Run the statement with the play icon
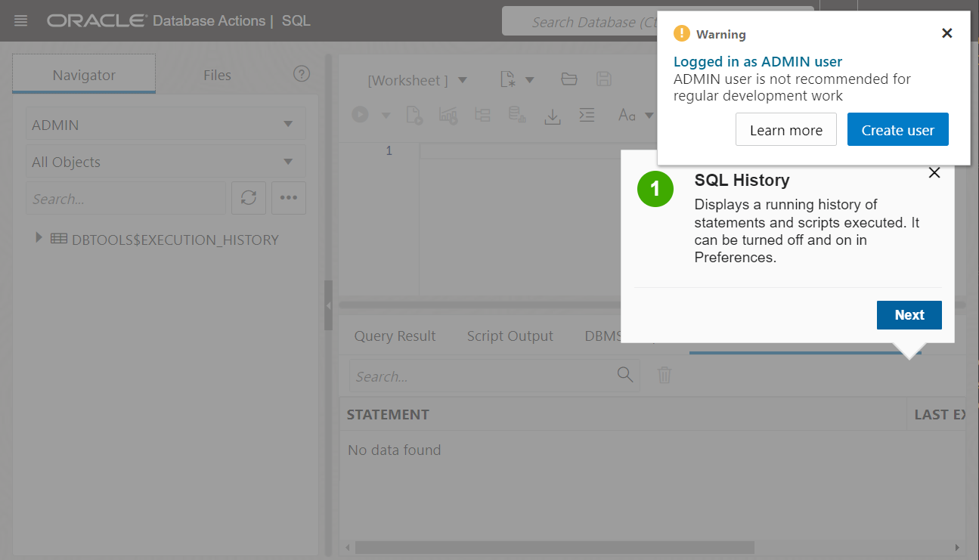The height and width of the screenshot is (560, 979). (360, 115)
